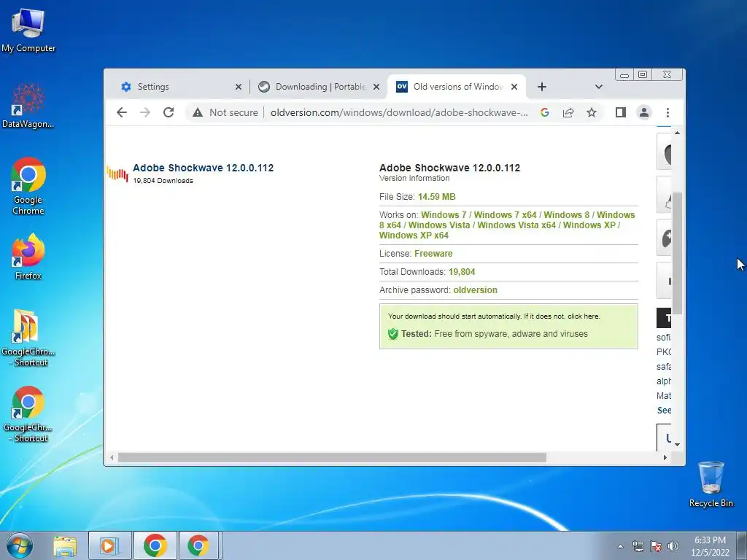Reload the oldversion.com page
Viewport: 747px width, 560px height.
click(x=169, y=112)
